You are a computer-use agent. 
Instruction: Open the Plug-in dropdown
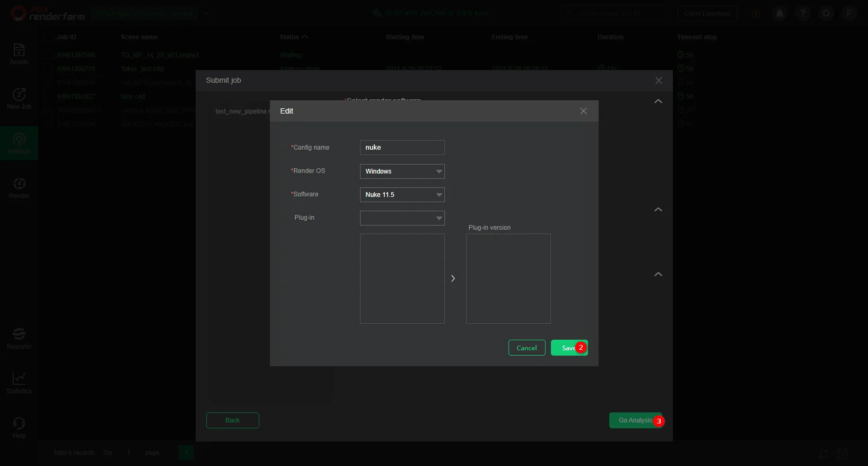coord(402,218)
